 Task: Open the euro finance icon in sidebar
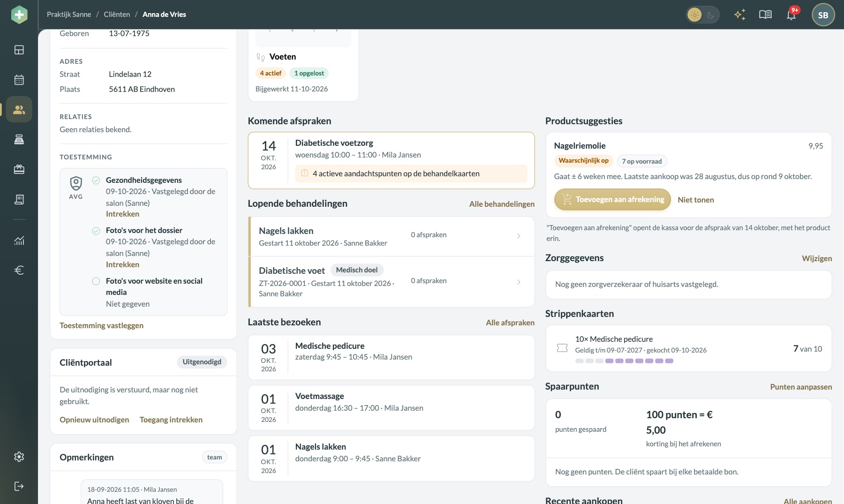tap(19, 270)
